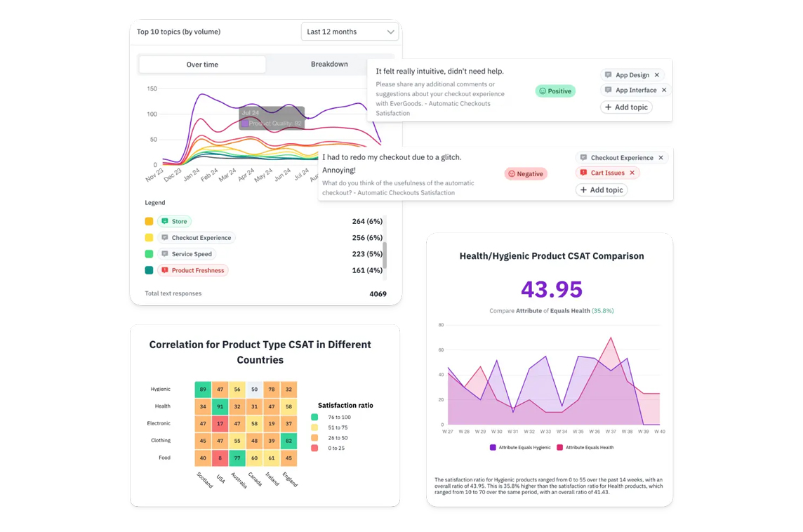Click the Health-USA heatmap cell 91
The width and height of the screenshot is (803, 532).
point(220,406)
